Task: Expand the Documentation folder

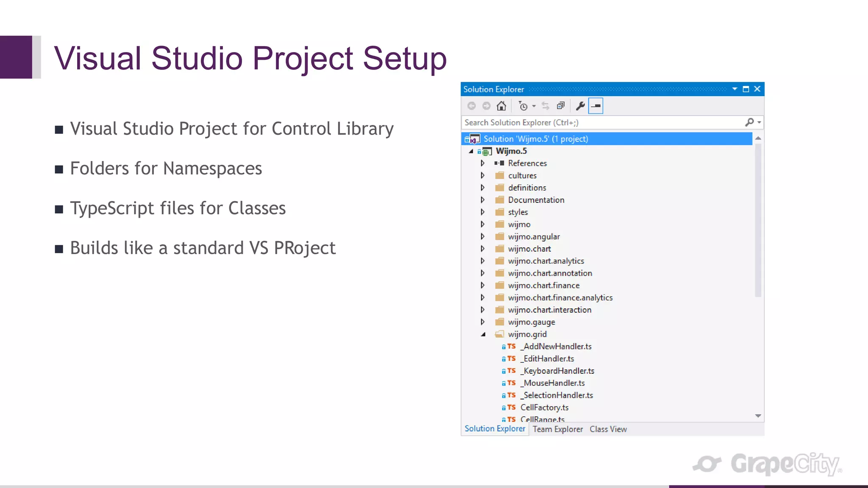Action: pyautogui.click(x=482, y=200)
